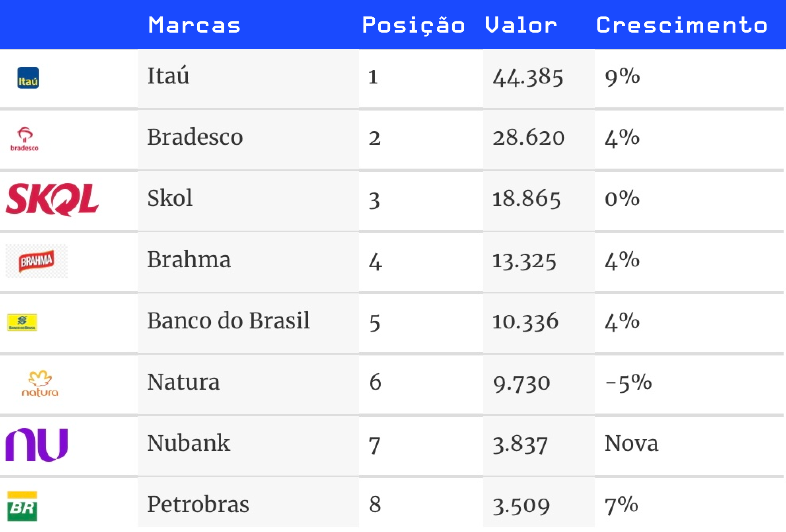The width and height of the screenshot is (786, 532).
Task: Select the Nubank name cell
Action: tap(248, 446)
